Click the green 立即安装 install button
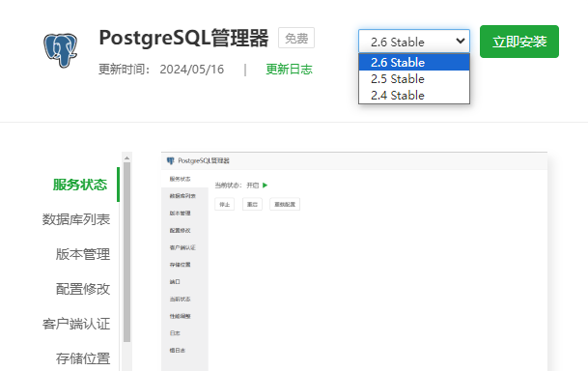This screenshot has height=371, width=588. point(519,42)
